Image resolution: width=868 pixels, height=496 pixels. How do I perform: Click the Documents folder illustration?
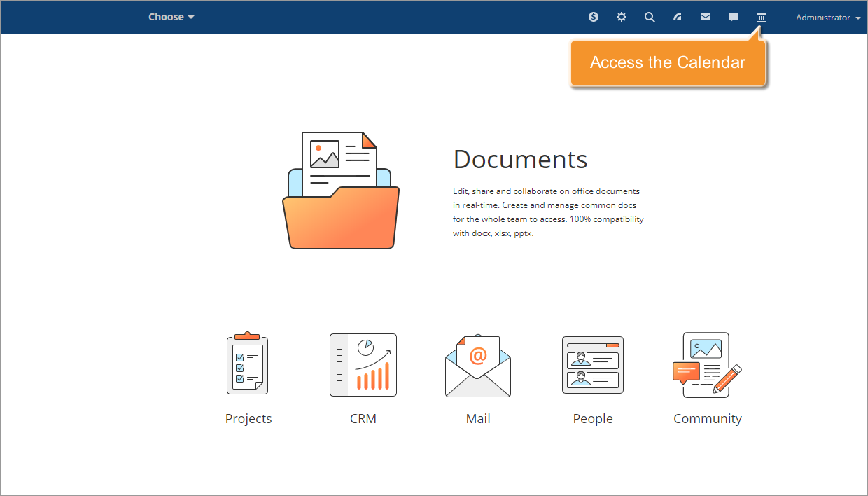click(x=341, y=189)
